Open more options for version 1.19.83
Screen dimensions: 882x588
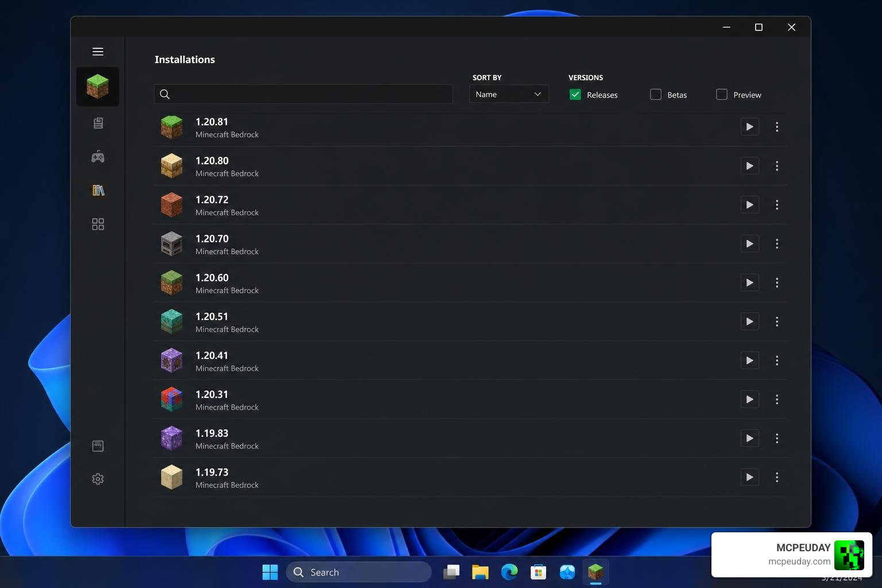coord(777,439)
